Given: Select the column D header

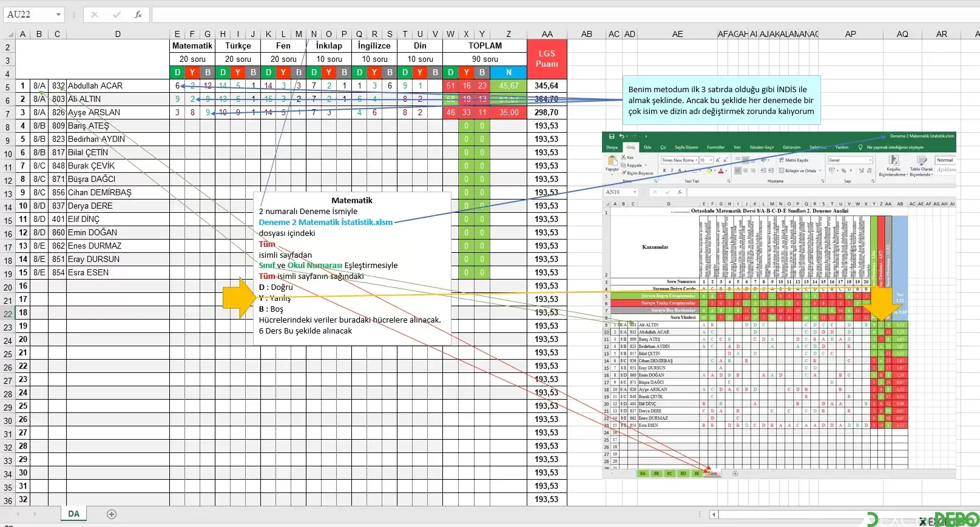Looking at the screenshot, I should point(118,34).
